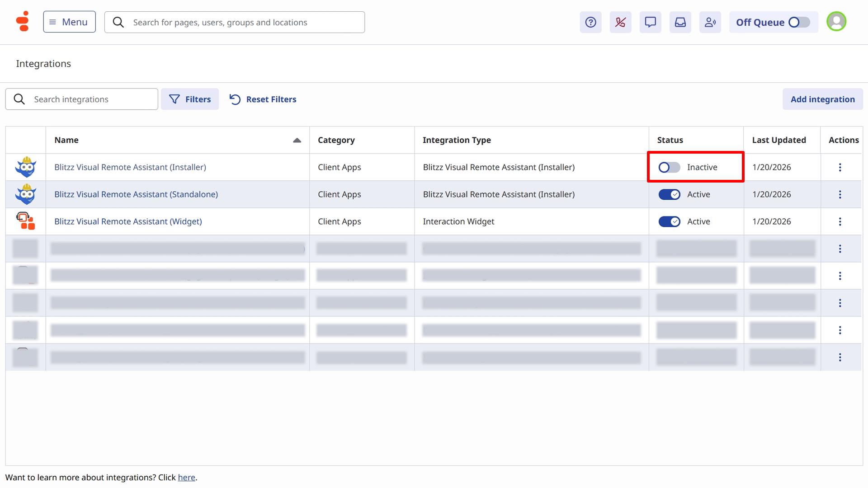Click the phone calls icon in header

(620, 22)
